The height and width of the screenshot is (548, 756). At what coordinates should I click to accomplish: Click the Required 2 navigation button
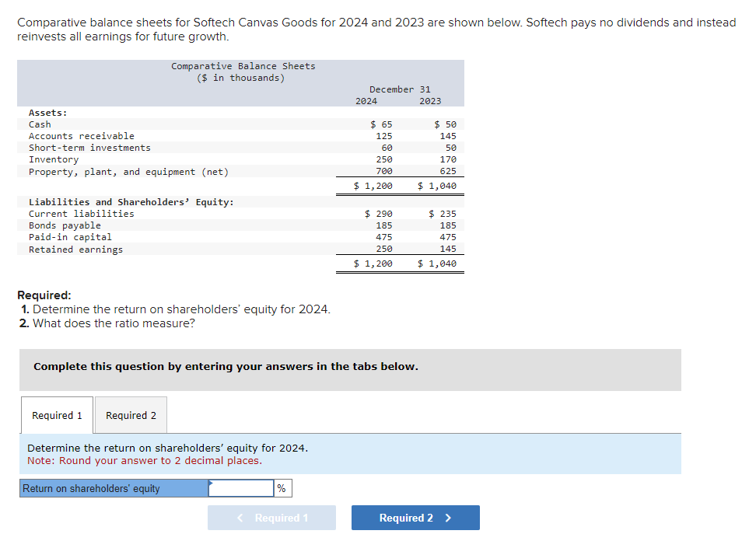point(415,517)
